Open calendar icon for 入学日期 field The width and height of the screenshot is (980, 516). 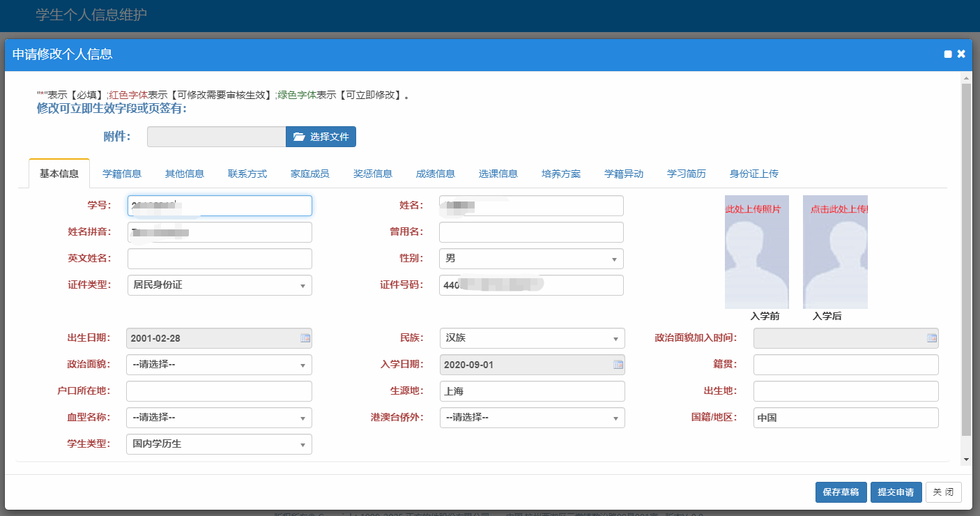point(618,365)
